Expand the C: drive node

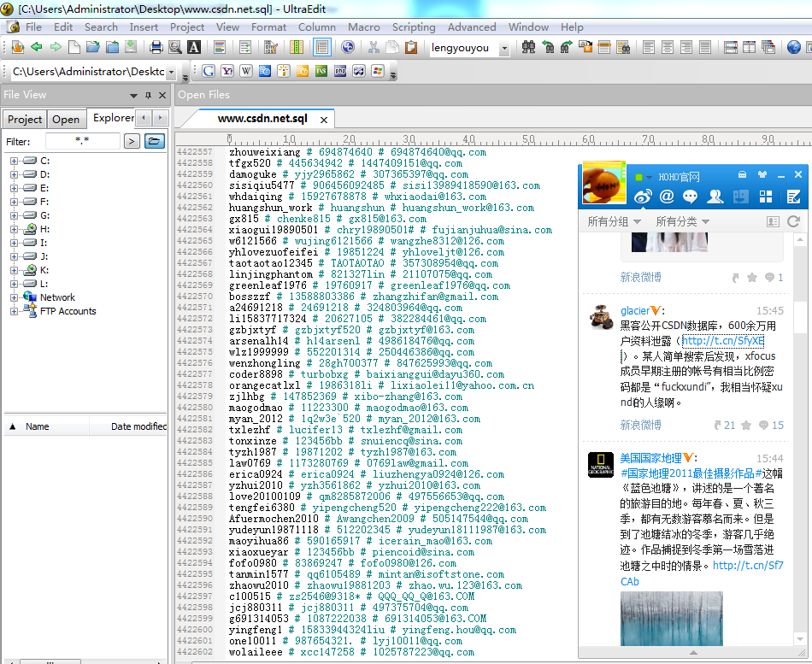click(14, 161)
